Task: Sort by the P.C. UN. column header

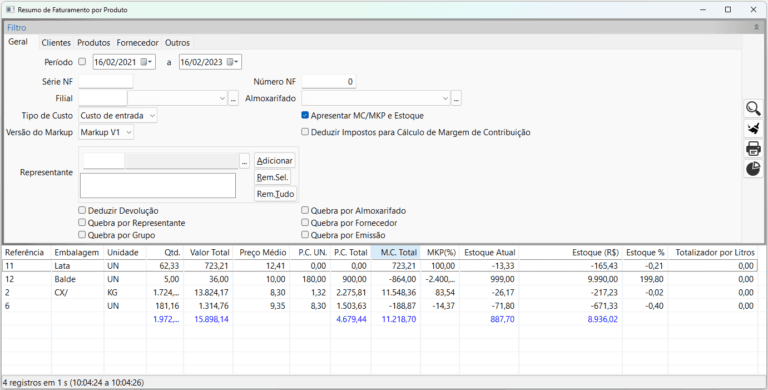Action: [x=310, y=252]
